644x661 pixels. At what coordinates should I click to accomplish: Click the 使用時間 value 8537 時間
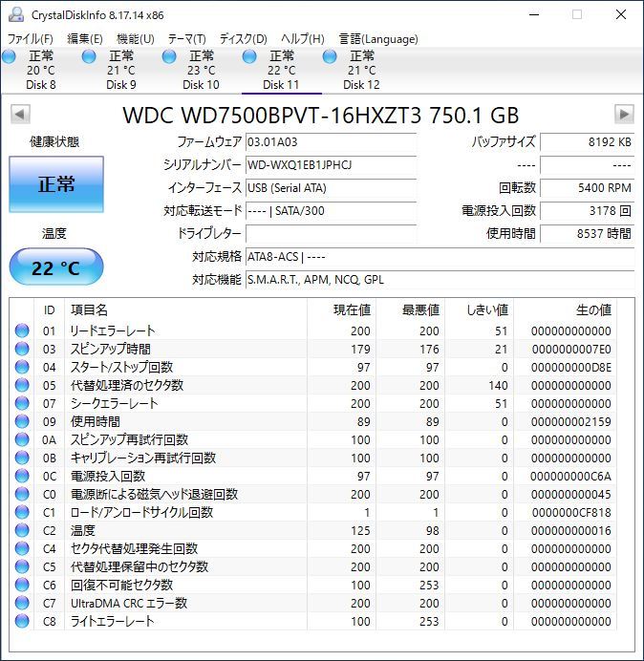(587, 233)
